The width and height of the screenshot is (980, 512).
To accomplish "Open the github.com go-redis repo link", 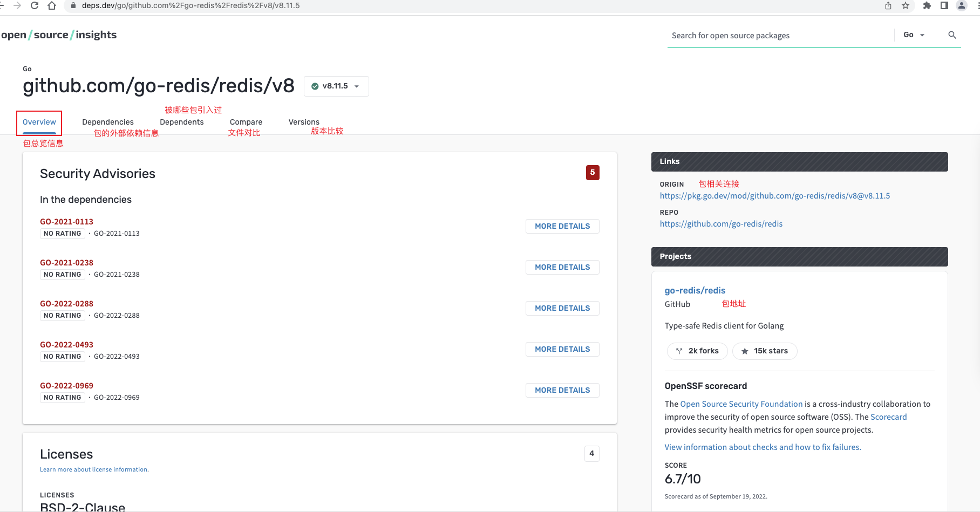I will pyautogui.click(x=721, y=224).
